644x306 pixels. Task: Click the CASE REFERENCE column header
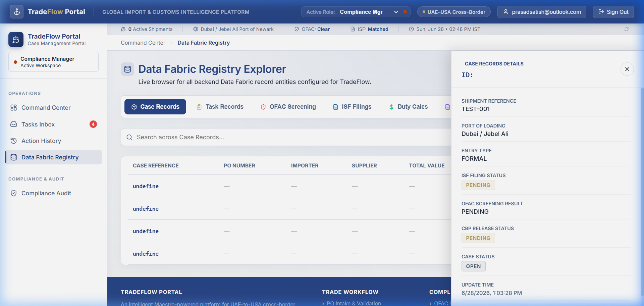click(x=156, y=165)
